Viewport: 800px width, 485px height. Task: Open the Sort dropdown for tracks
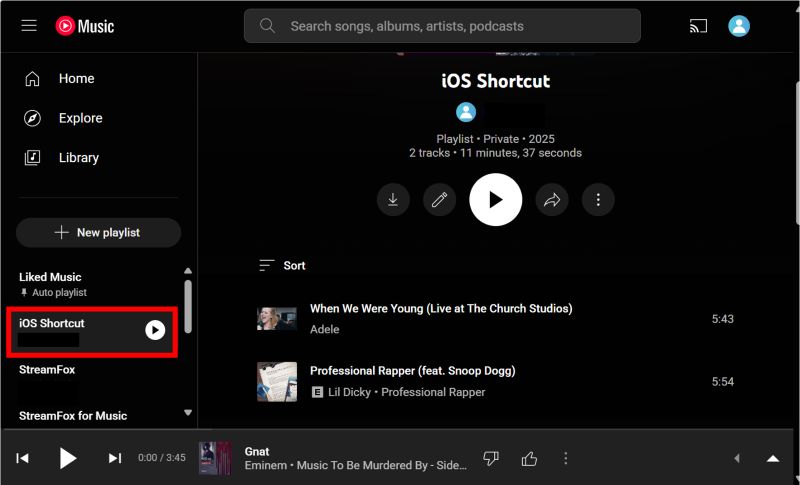(282, 266)
